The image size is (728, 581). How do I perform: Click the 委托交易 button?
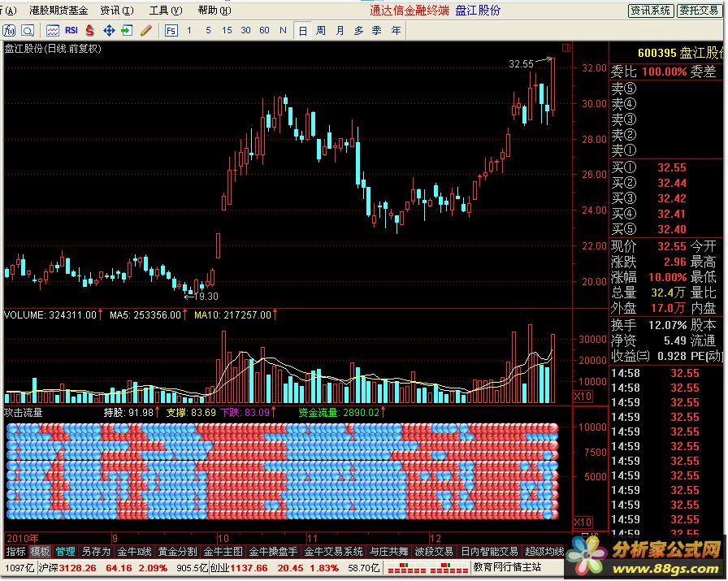coord(699,11)
